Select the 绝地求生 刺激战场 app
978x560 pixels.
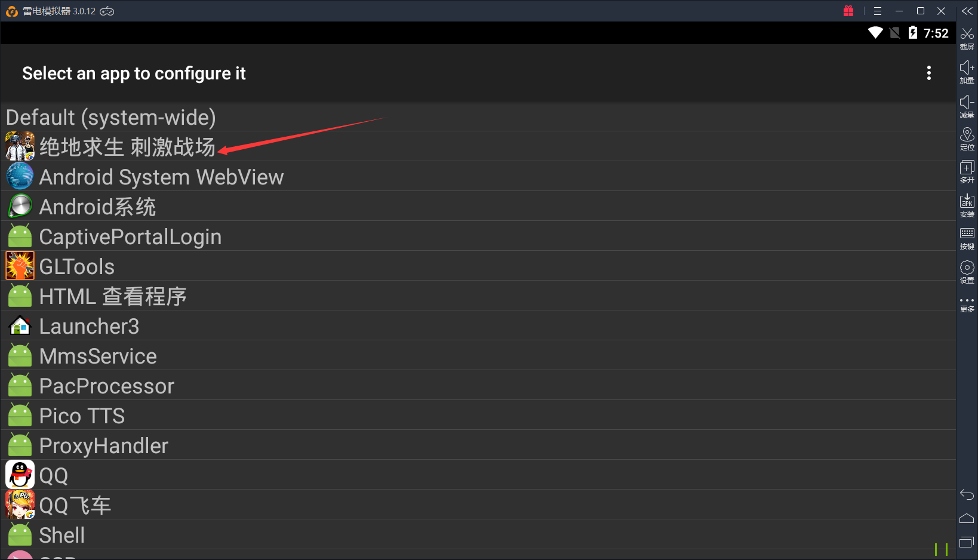coord(127,147)
